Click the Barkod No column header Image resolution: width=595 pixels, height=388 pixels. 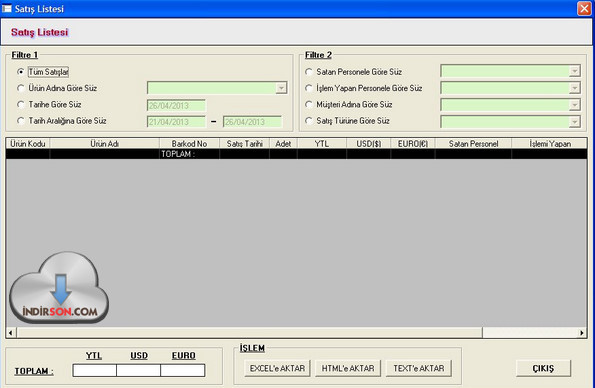tap(189, 144)
